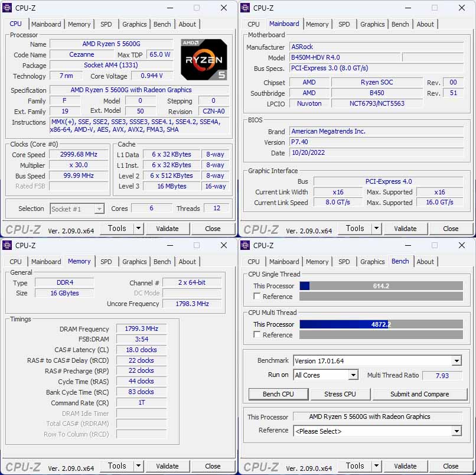Open Tools dropdown arrow in the Bench window
Screen dimensions: 476x475
(x=376, y=466)
